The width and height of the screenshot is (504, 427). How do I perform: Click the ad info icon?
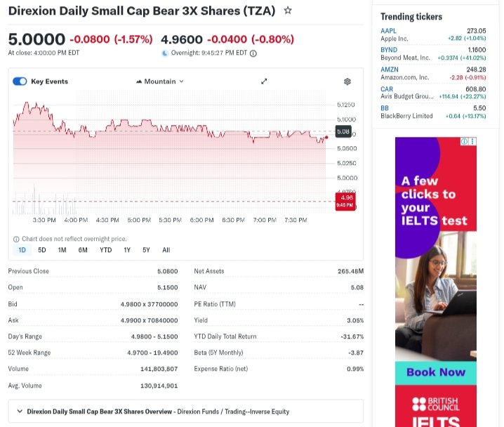(464, 141)
